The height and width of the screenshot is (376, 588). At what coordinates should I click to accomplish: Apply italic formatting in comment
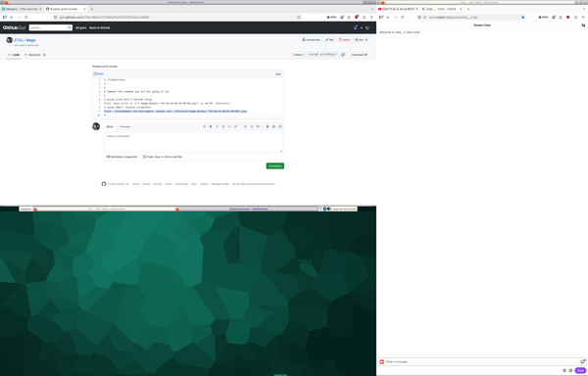coord(217,126)
